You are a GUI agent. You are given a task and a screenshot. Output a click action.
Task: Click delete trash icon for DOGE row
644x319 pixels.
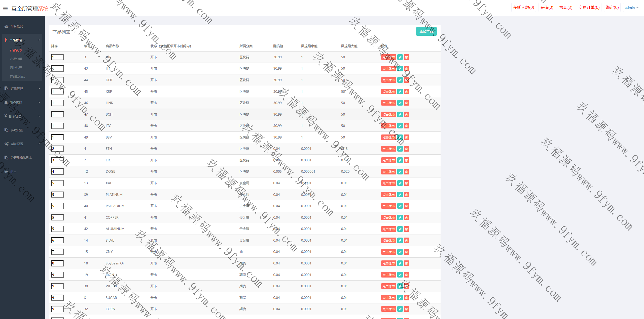tap(406, 172)
